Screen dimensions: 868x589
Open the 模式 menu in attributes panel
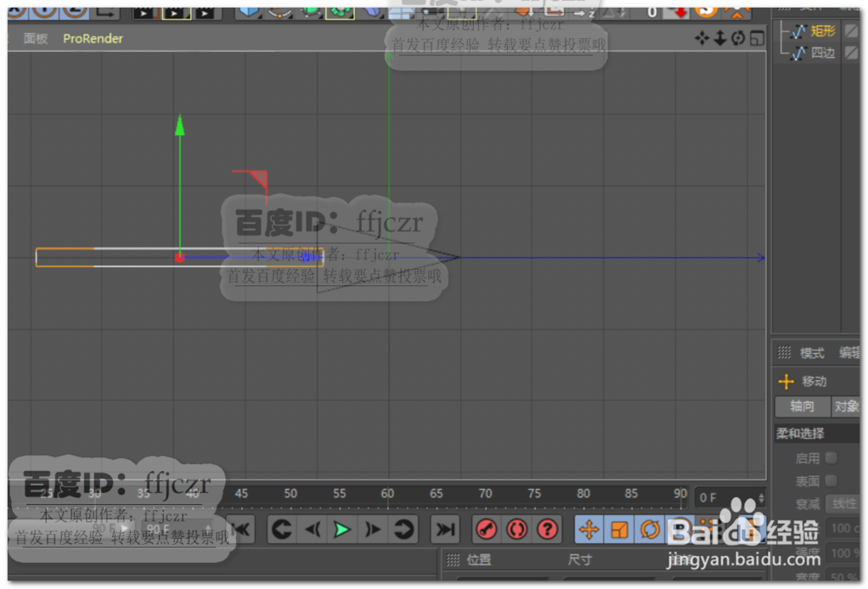click(812, 353)
